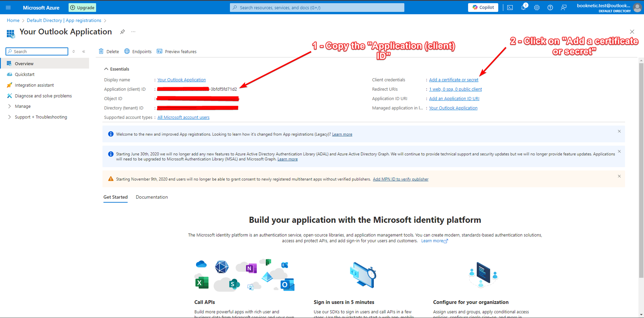Click the Endpoints globe icon
This screenshot has width=644, height=318.
(127, 51)
